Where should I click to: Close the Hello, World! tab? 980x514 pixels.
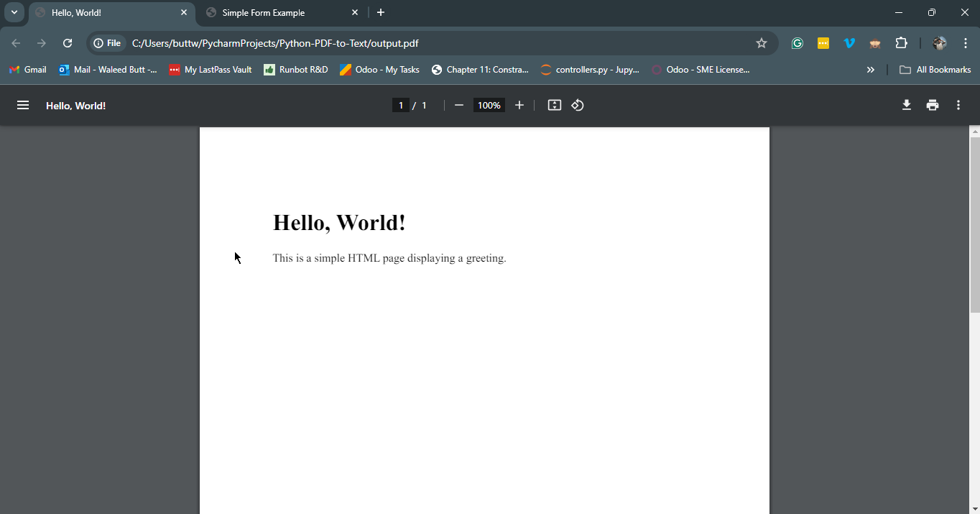tap(184, 13)
